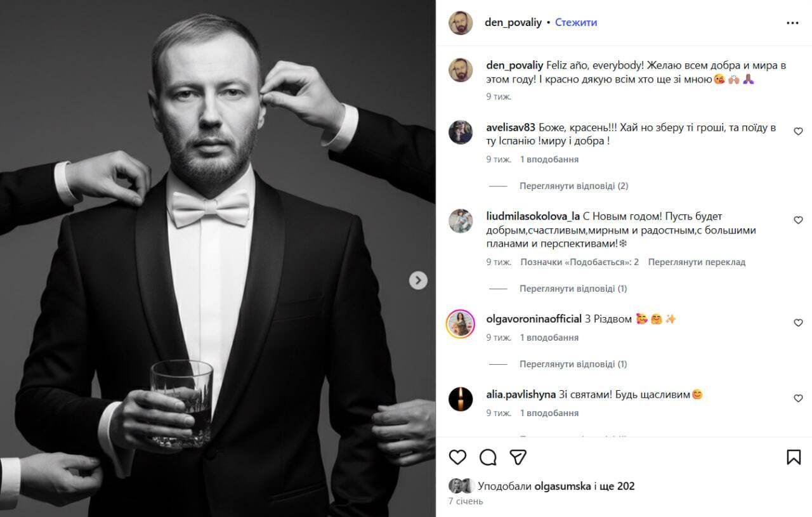The width and height of the screenshot is (812, 517).
Task: Like alia.pavlishyna's comment
Action: click(798, 398)
